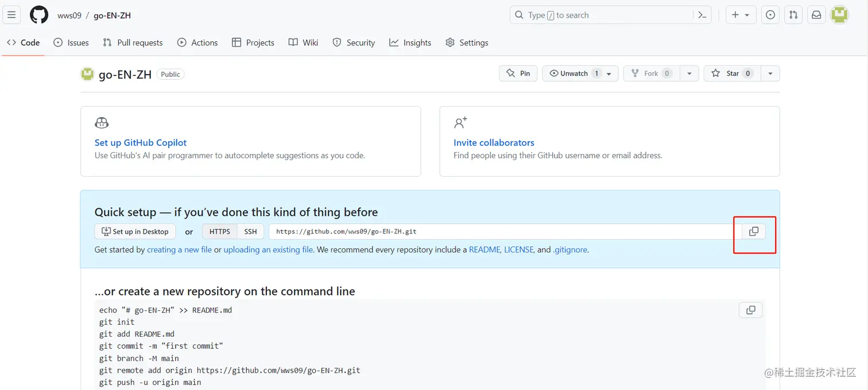The width and height of the screenshot is (868, 390).
Task: Pin this repository
Action: pos(518,73)
